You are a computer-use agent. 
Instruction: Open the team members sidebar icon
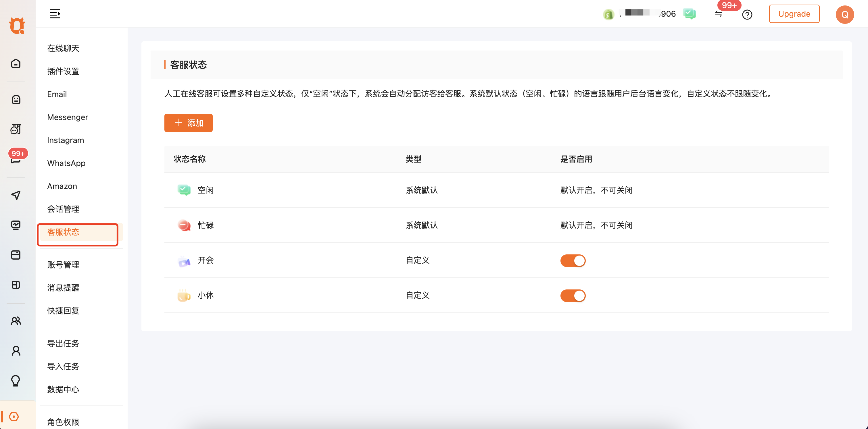pos(16,321)
